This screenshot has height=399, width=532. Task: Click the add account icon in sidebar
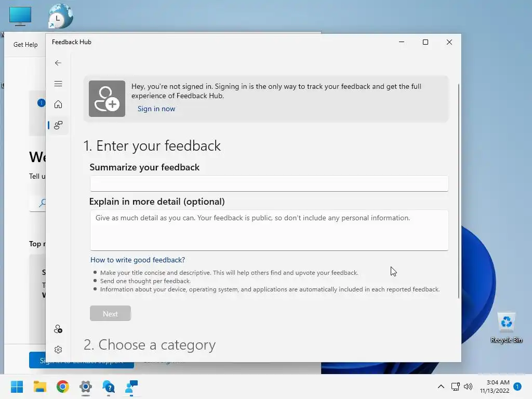click(58, 329)
